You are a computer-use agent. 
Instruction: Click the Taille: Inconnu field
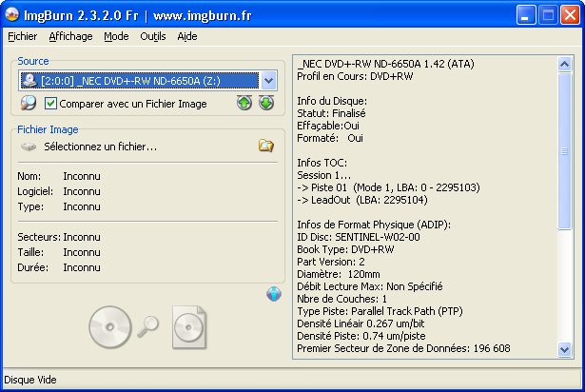tap(59, 252)
